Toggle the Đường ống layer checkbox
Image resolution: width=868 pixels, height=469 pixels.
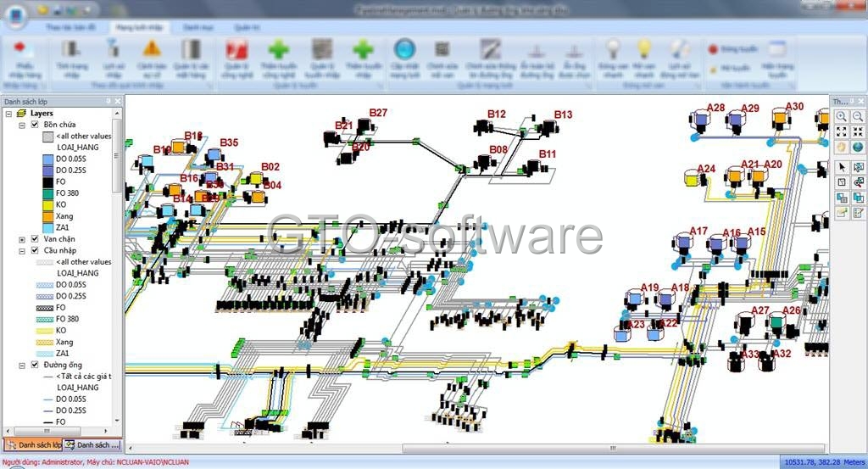tap(34, 365)
